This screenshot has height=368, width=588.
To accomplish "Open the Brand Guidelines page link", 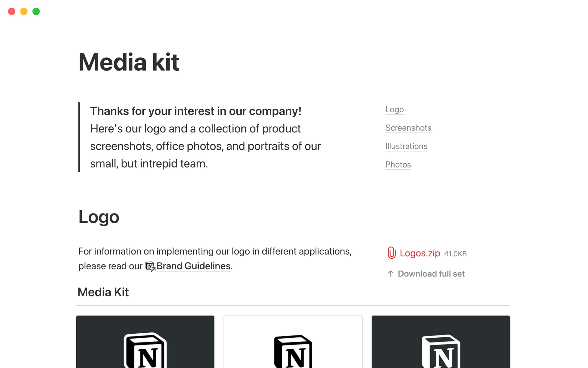I will (x=193, y=266).
